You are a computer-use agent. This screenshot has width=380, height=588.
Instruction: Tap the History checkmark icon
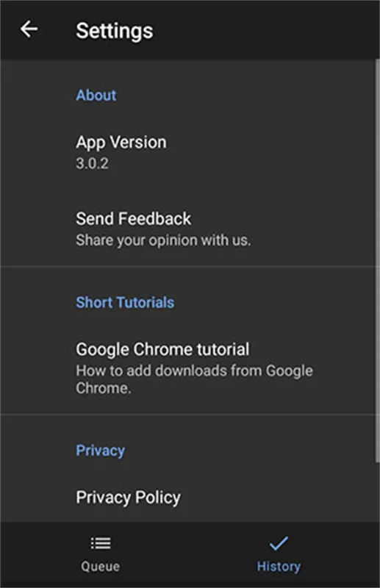(279, 542)
